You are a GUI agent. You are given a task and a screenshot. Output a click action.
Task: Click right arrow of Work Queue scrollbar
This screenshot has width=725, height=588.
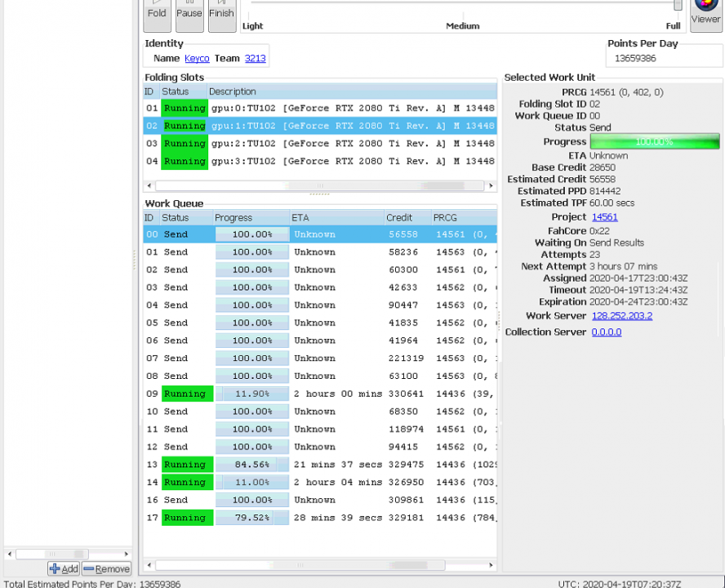(x=491, y=565)
